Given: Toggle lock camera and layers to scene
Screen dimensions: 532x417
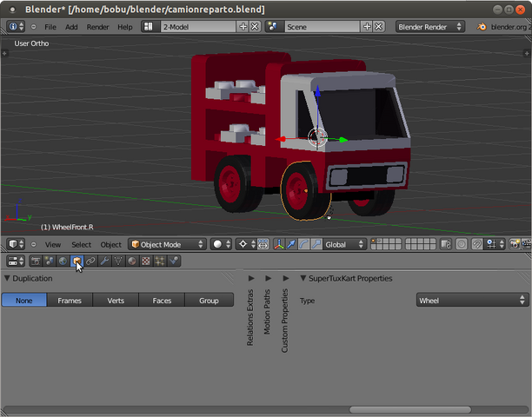Looking at the screenshot, I should 445,244.
